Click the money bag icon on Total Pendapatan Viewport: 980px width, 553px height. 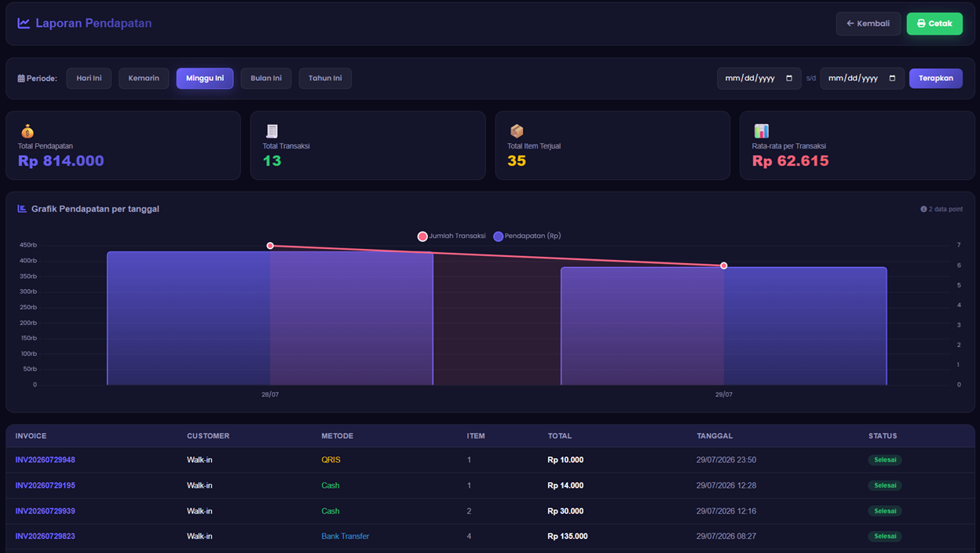click(27, 130)
